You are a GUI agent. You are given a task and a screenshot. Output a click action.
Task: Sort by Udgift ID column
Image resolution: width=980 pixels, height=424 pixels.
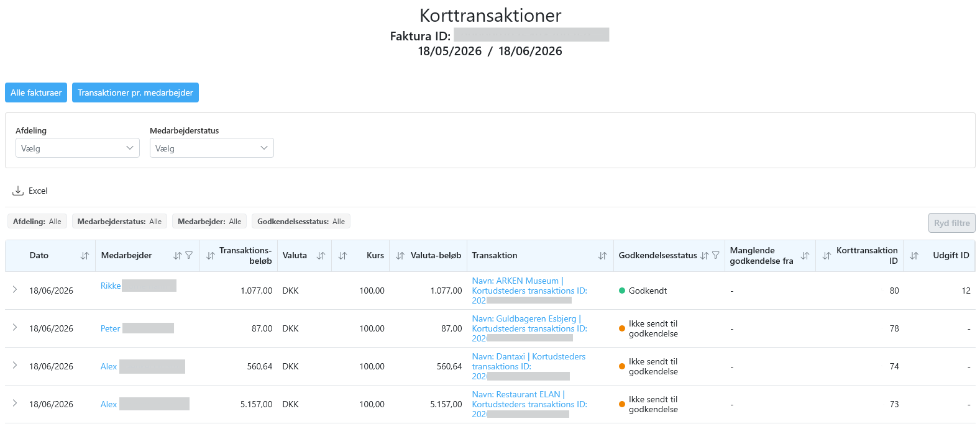point(914,256)
